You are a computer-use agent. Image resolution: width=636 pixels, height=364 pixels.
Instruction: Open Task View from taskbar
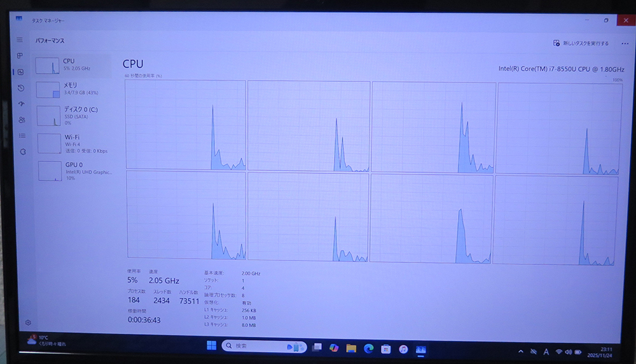317,347
